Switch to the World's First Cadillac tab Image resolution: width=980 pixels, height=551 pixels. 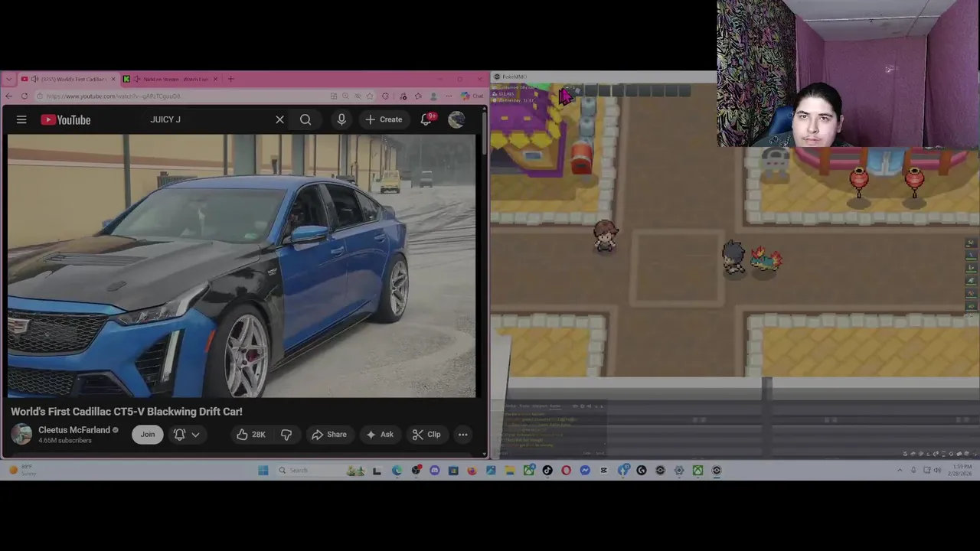69,79
